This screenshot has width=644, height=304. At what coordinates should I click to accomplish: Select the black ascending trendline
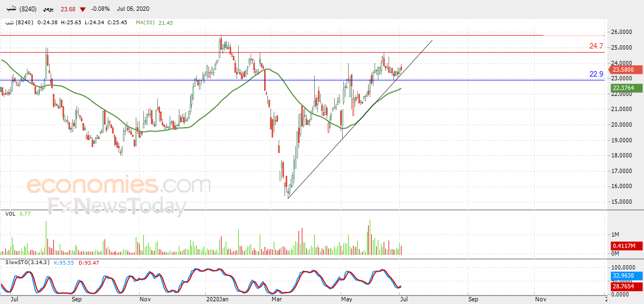pyautogui.click(x=360, y=119)
